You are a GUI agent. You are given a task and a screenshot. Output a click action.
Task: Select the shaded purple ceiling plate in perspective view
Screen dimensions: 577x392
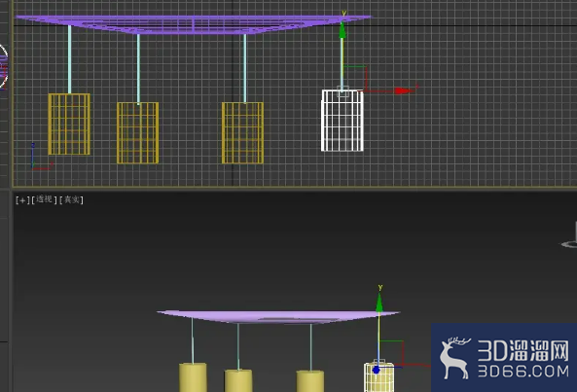tap(278, 317)
